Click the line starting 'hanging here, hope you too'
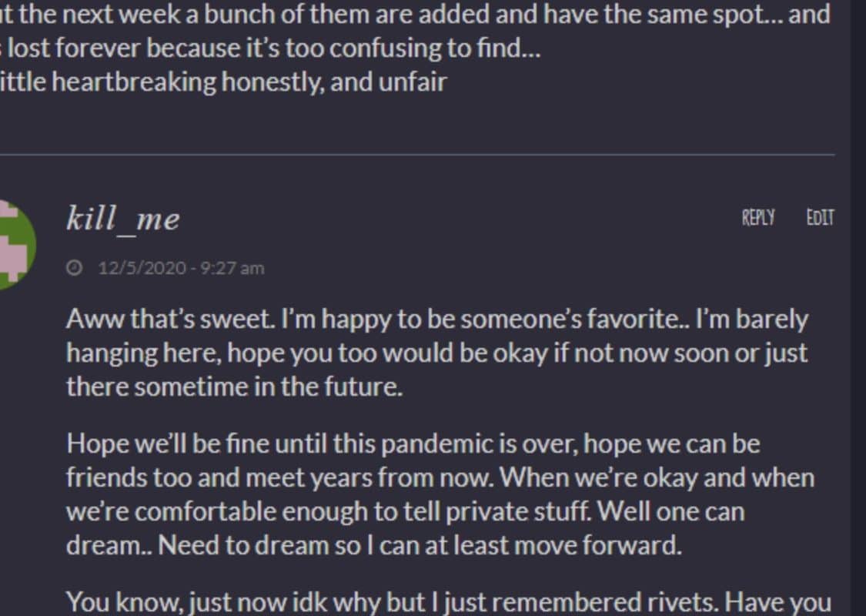Screen dimensions: 866x616 436,353
